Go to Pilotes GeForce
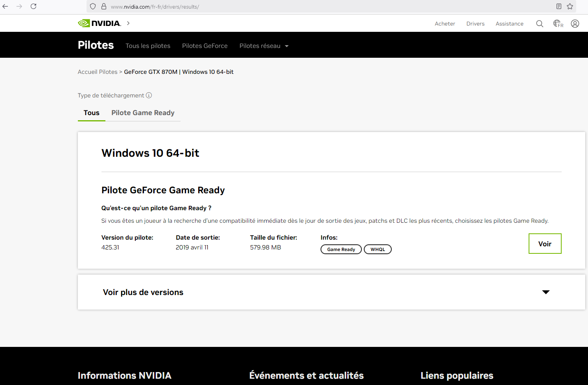 tap(205, 46)
